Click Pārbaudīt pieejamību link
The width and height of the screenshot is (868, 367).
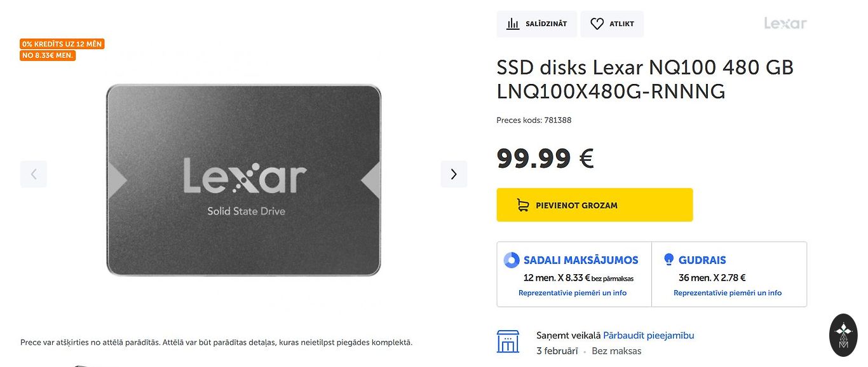click(648, 335)
